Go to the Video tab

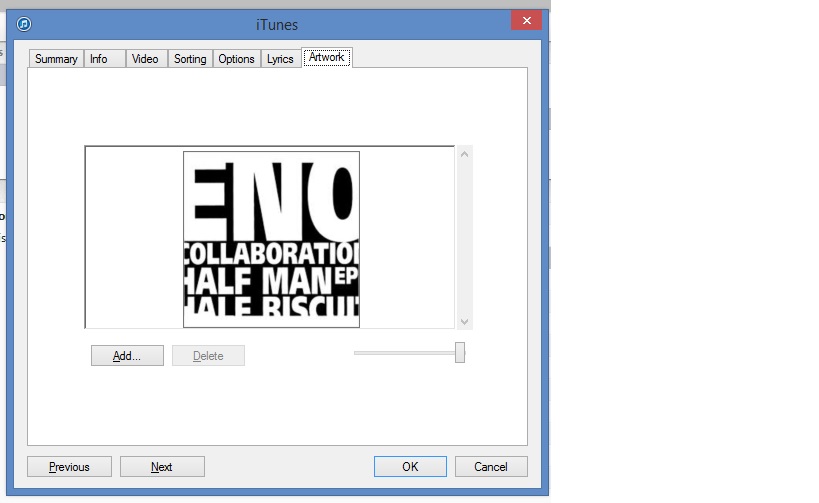(146, 59)
